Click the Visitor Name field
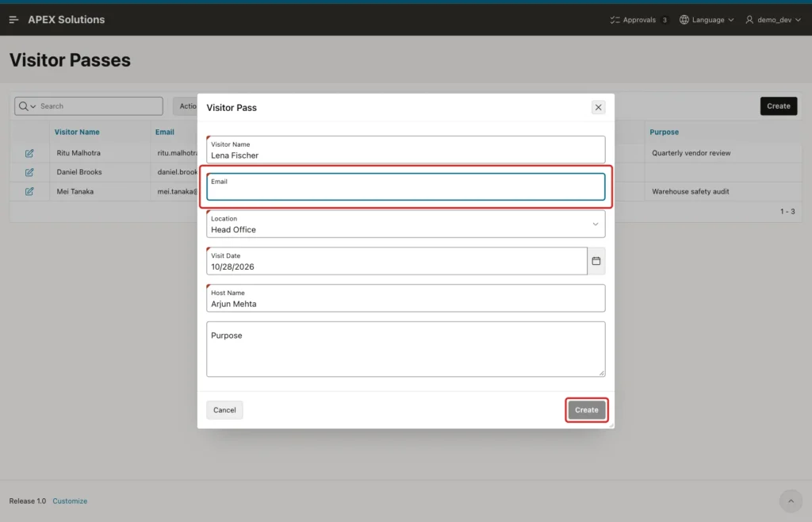 405,150
